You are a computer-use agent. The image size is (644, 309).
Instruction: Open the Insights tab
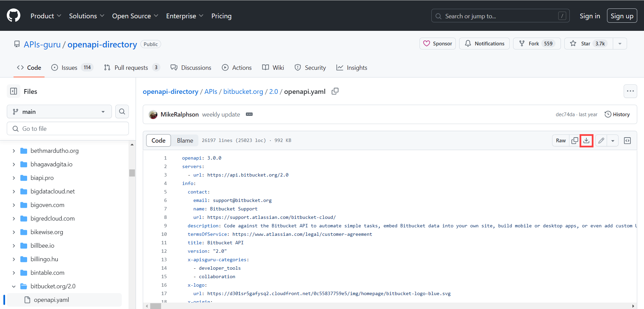tap(352, 68)
